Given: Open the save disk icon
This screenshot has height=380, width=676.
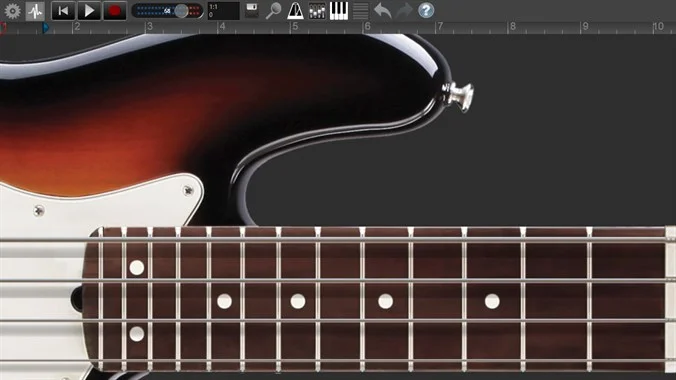Looking at the screenshot, I should click(x=252, y=10).
